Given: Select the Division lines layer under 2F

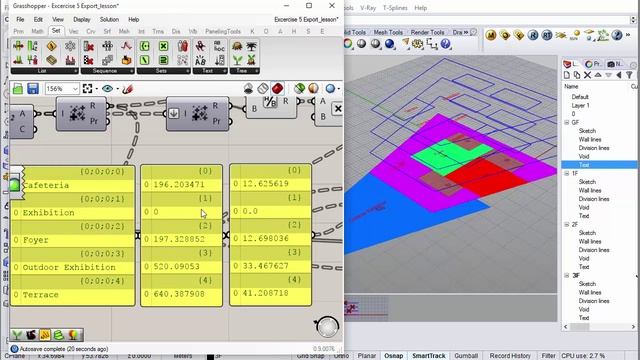Looking at the screenshot, I should click(x=594, y=250).
